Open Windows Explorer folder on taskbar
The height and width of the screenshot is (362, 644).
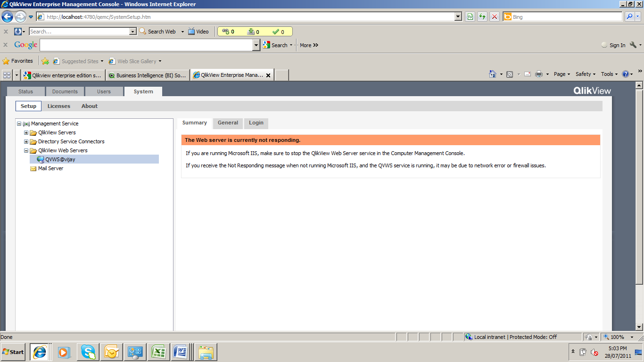(x=206, y=352)
